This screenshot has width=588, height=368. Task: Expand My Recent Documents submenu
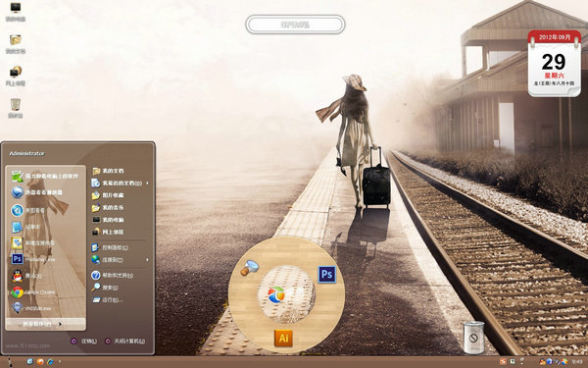click(120, 183)
